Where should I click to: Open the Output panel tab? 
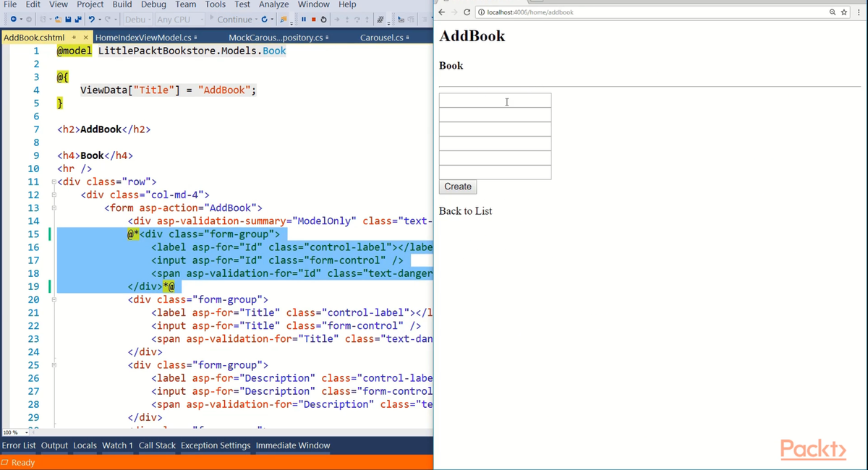(x=54, y=445)
